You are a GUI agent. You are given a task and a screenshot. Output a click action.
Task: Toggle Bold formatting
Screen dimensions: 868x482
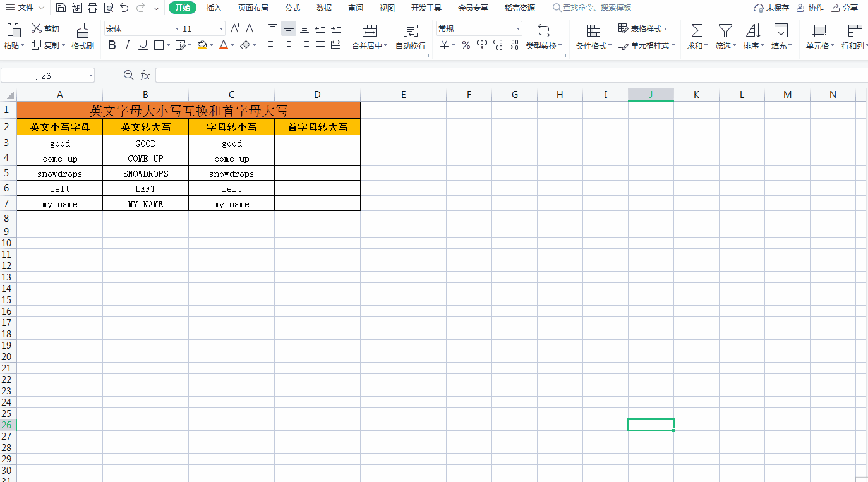[x=112, y=45]
